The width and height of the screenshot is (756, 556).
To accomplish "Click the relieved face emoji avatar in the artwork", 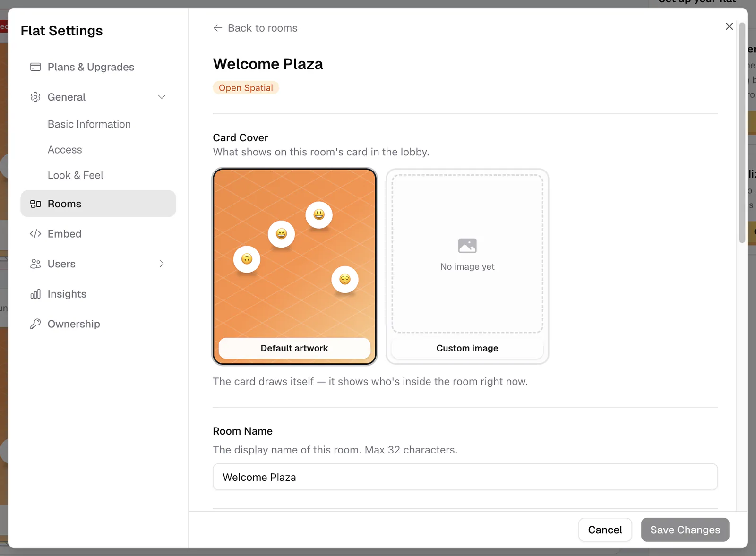I will pyautogui.click(x=345, y=279).
